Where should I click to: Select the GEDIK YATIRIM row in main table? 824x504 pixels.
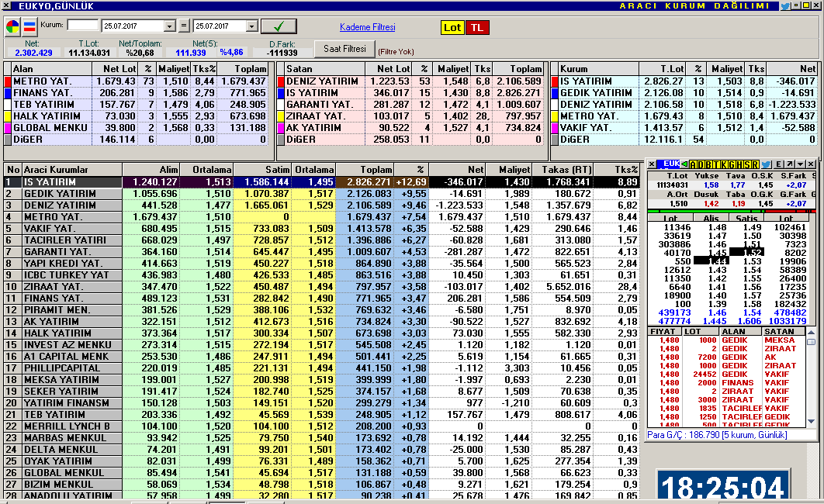click(321, 194)
